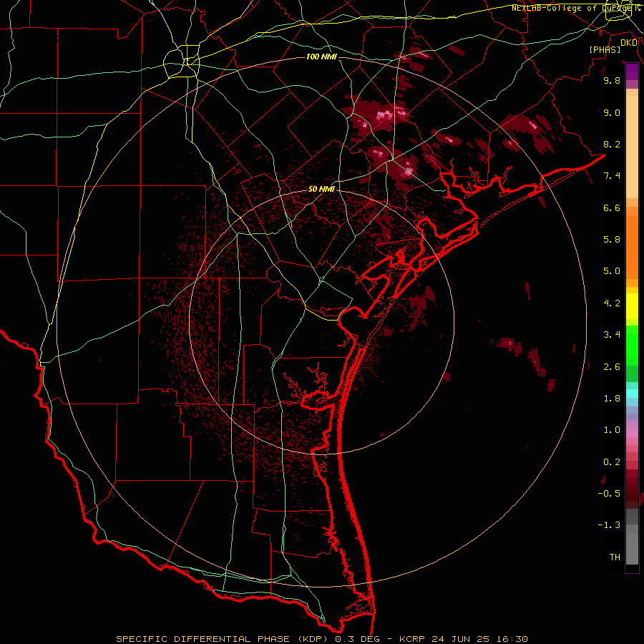
Task: Click the "50 NMI" range ring label
Action: [x=321, y=189]
